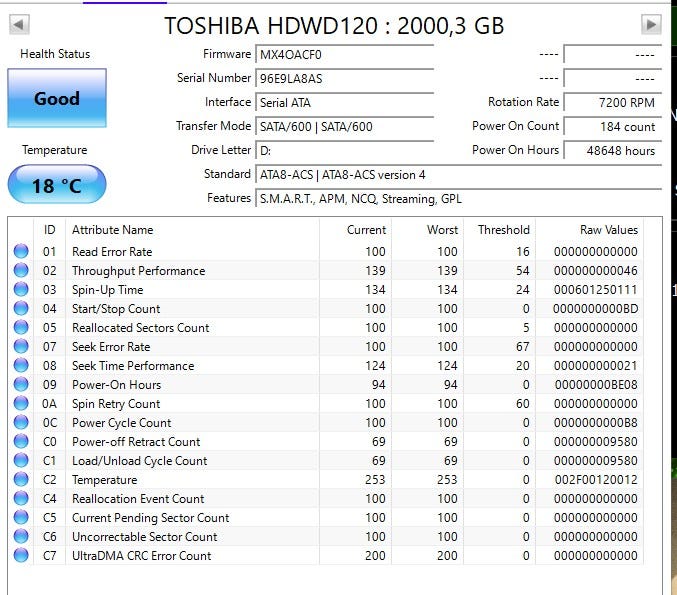This screenshot has width=677, height=595.
Task: Click the status orb for Spin-Up Time
Action: [x=21, y=290]
